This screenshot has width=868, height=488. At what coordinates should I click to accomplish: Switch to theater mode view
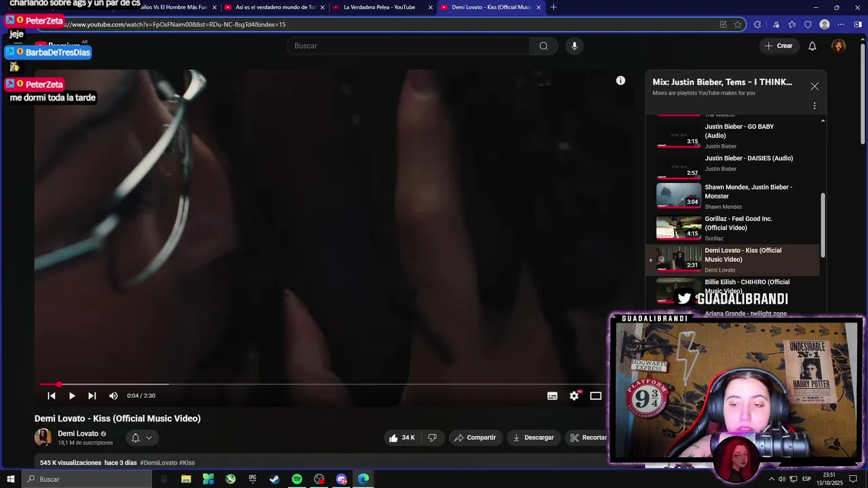coord(595,396)
